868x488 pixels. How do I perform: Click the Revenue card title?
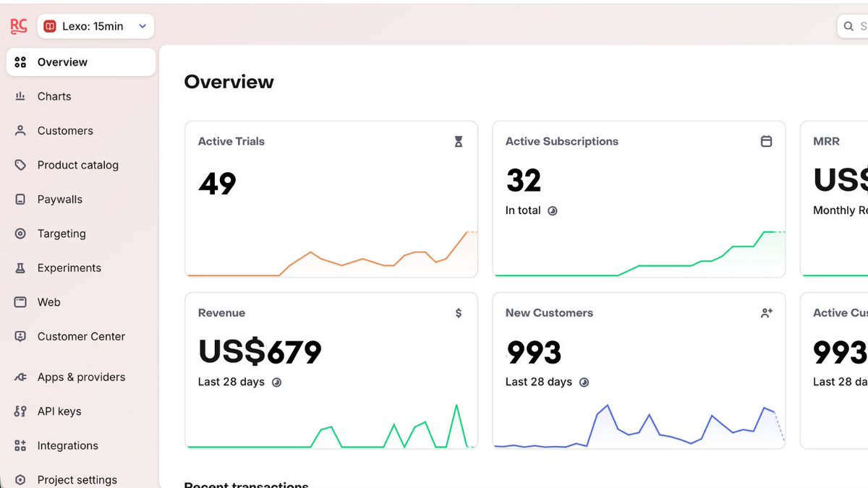[x=221, y=313]
